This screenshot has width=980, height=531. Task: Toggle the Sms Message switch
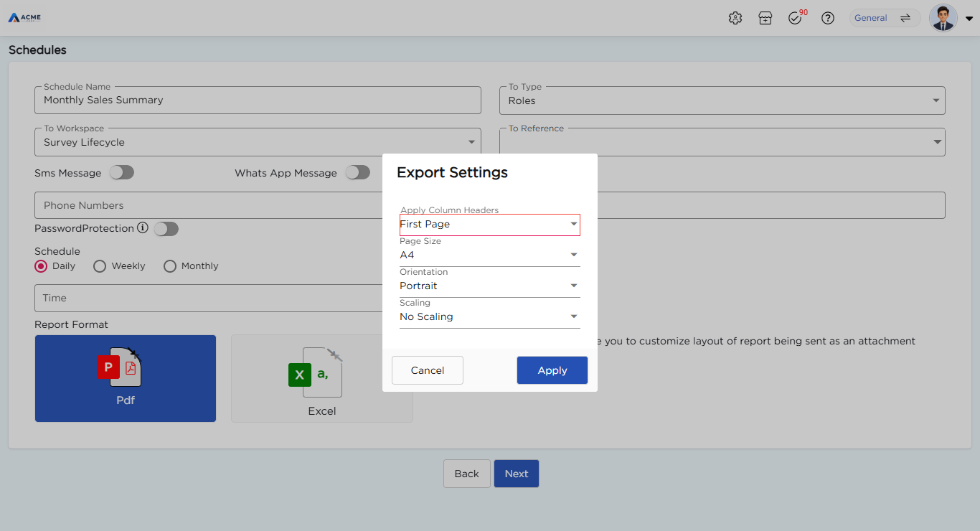coord(121,173)
